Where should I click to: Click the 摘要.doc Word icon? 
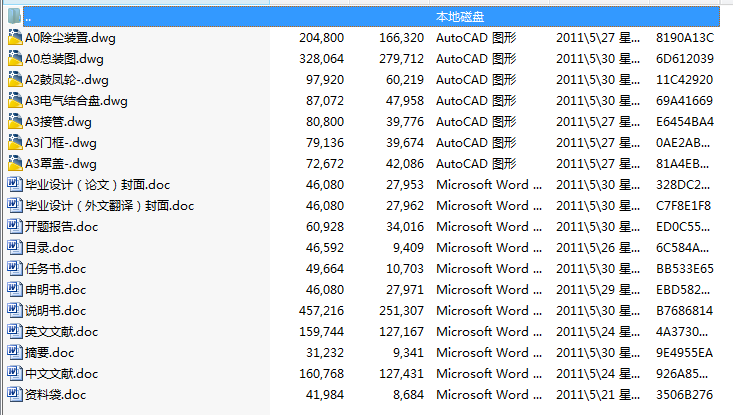point(14,353)
